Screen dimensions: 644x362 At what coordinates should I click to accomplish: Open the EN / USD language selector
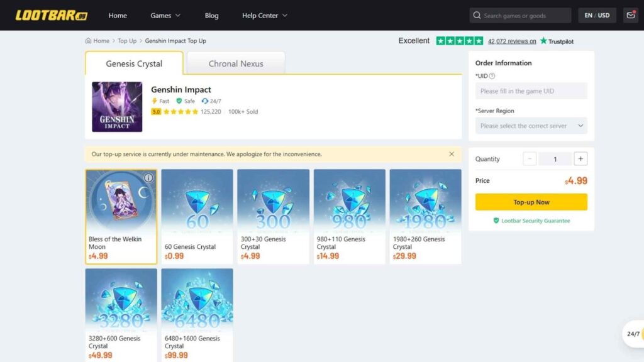pos(597,15)
